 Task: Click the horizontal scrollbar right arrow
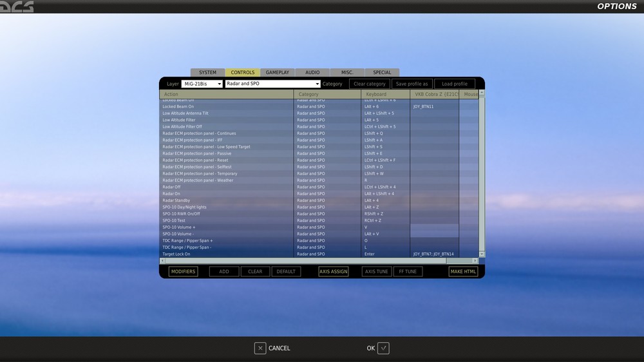[x=475, y=260]
